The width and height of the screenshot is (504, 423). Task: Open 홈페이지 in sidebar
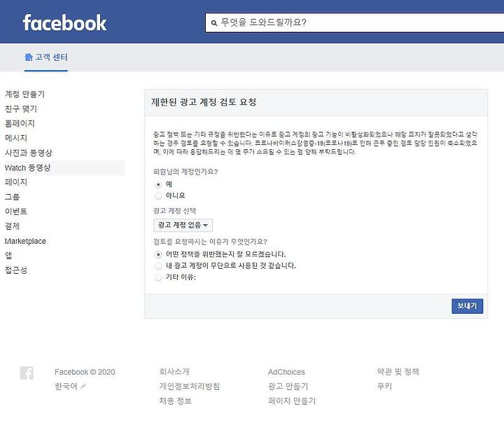pos(20,123)
